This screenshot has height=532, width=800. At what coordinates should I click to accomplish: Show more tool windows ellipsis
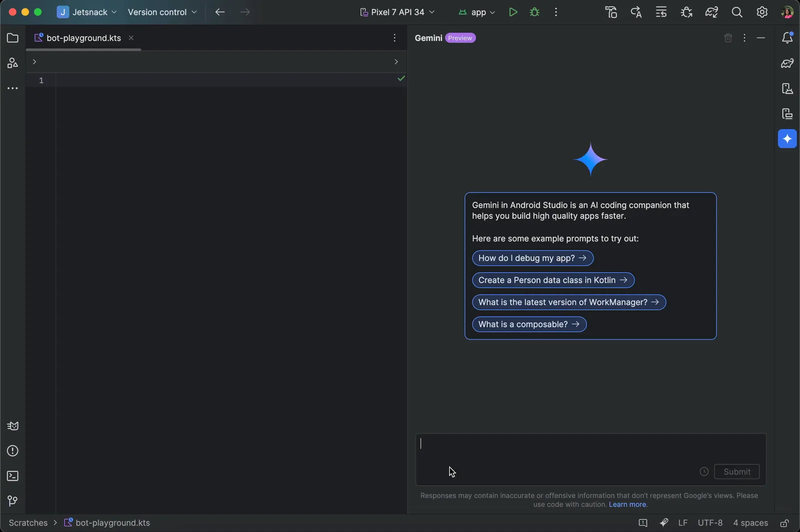(x=12, y=88)
